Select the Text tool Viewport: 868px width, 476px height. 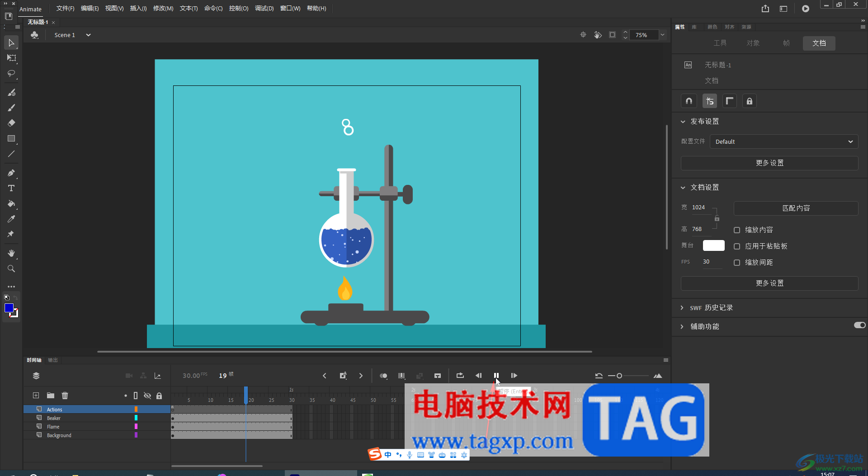tap(11, 188)
